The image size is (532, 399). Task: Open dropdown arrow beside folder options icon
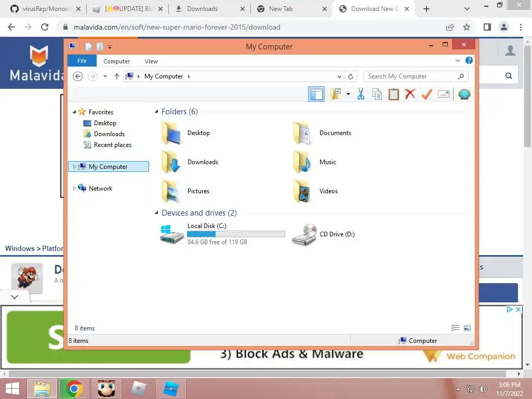pyautogui.click(x=348, y=94)
